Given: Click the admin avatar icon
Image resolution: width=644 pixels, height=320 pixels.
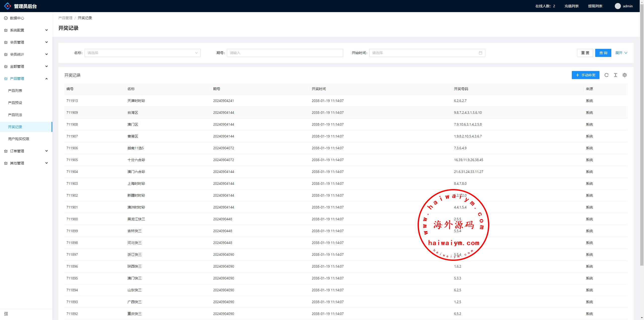Looking at the screenshot, I should click(x=618, y=6).
